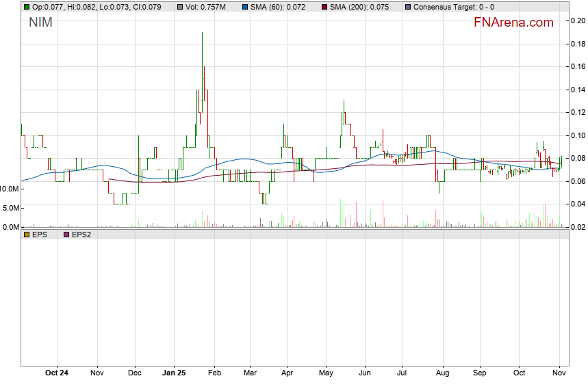
Task: Click the yellow EPS legend swatch
Action: click(x=26, y=234)
